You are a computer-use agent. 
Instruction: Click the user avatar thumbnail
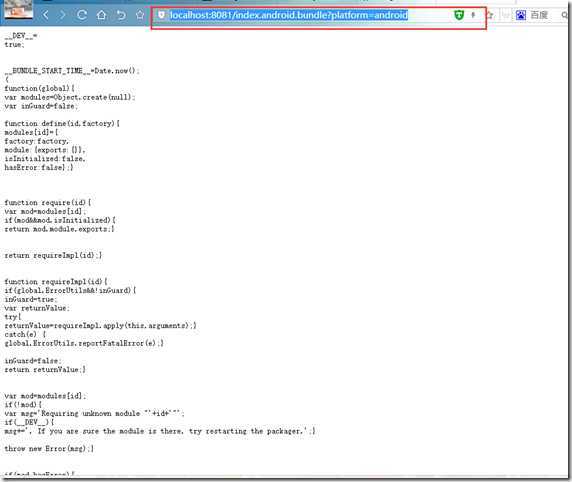coord(18,9)
